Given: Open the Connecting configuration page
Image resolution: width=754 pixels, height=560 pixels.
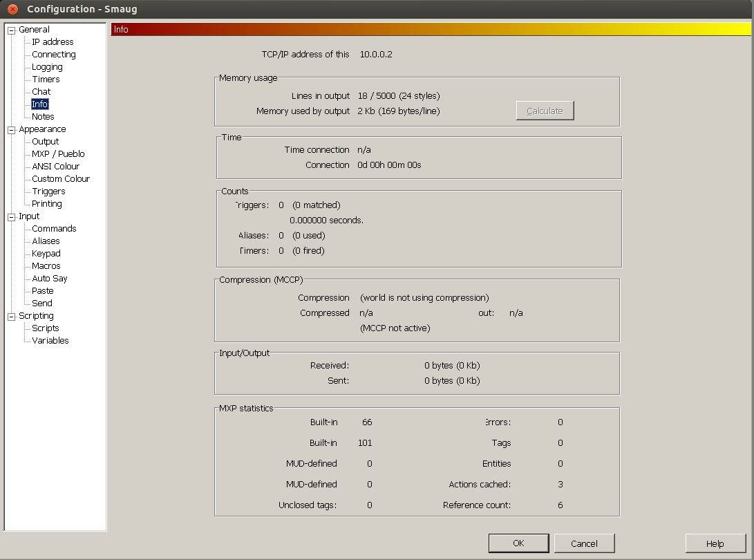Looking at the screenshot, I should [53, 55].
